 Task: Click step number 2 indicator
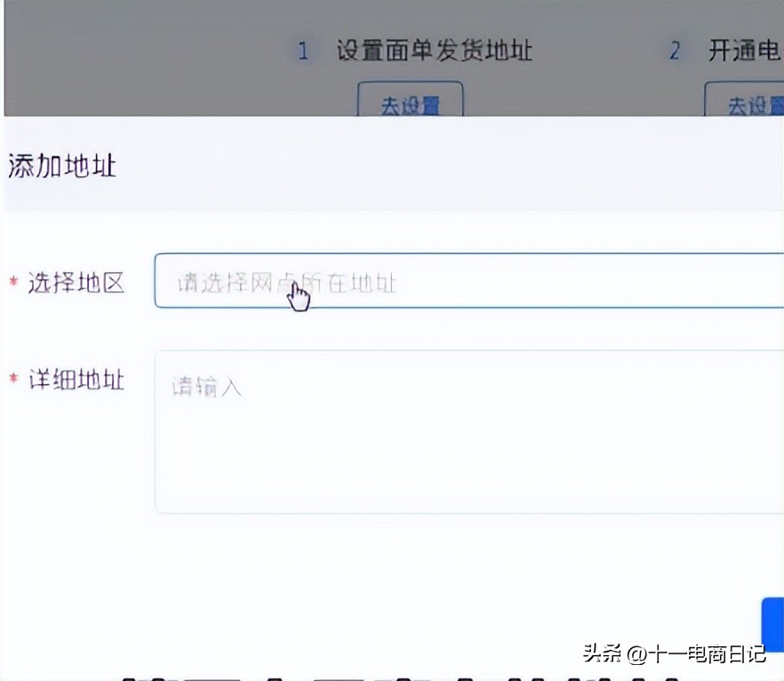coord(675,52)
